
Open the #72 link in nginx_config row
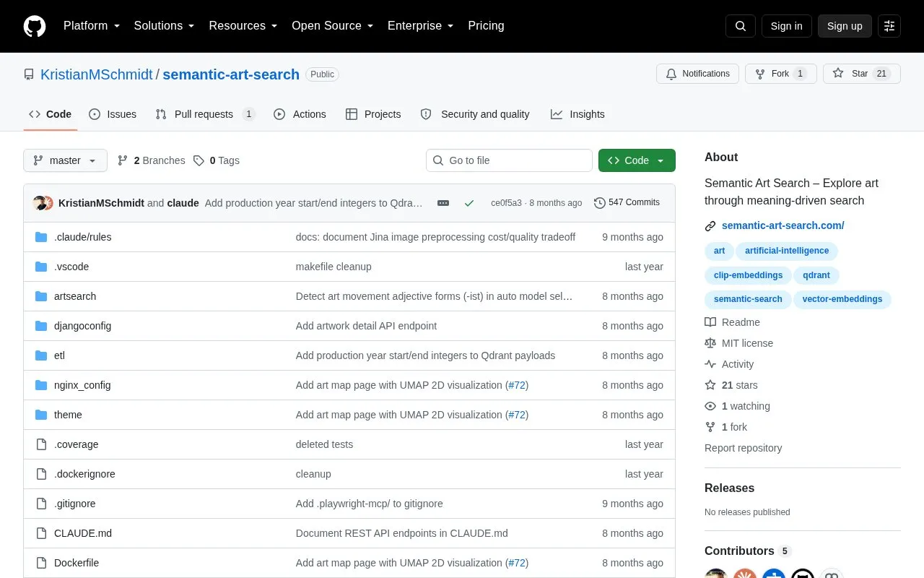tap(517, 385)
